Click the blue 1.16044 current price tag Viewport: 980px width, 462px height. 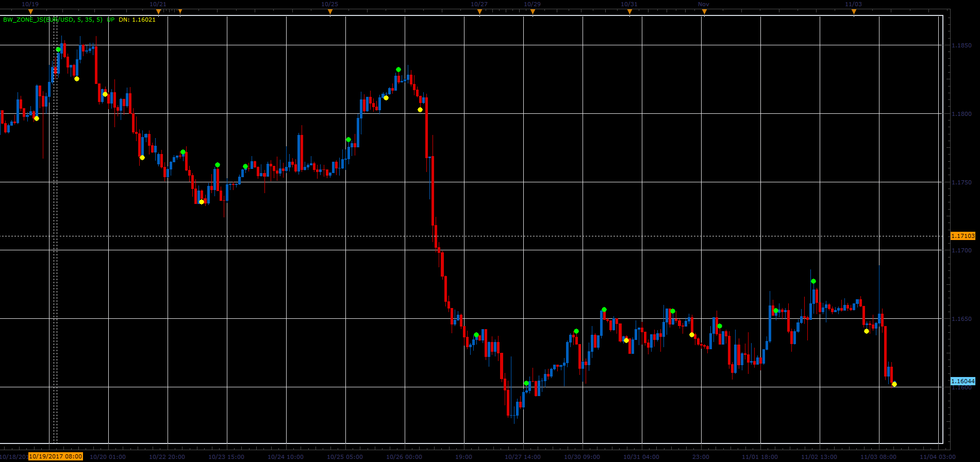coord(963,381)
